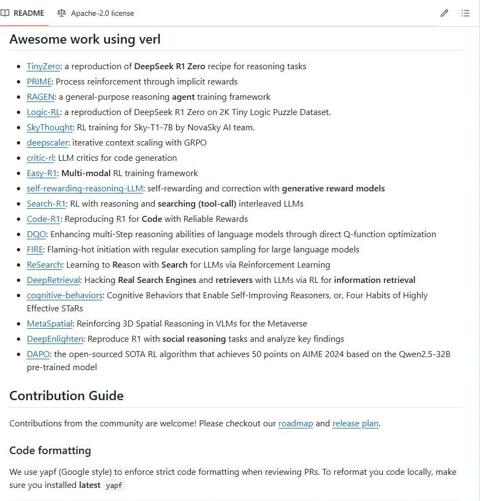Click the release plan link

click(x=355, y=424)
